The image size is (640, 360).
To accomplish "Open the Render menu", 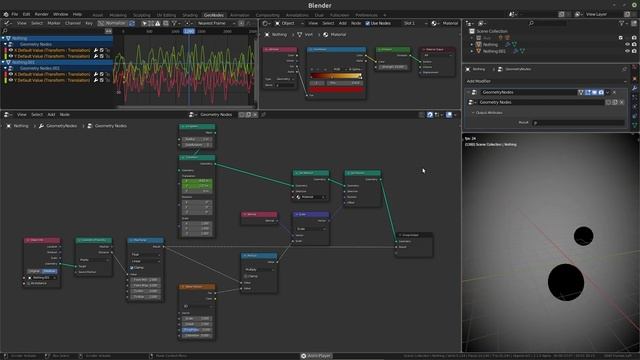I will [41, 14].
